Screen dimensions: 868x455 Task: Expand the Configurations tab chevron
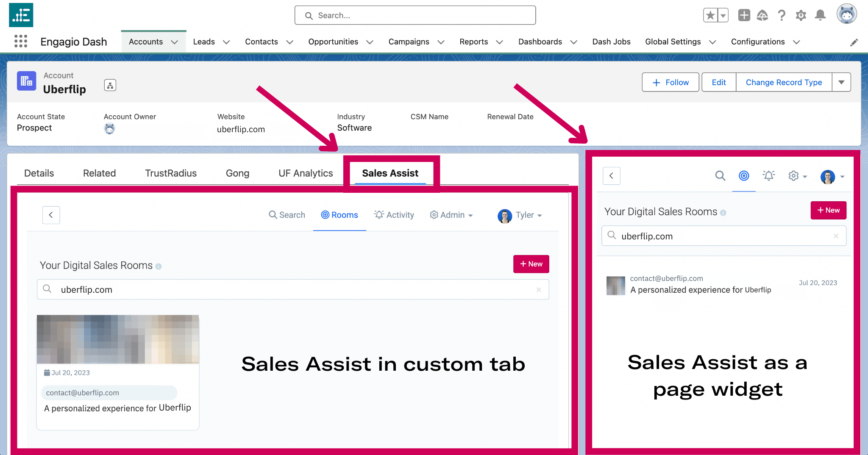pyautogui.click(x=796, y=42)
